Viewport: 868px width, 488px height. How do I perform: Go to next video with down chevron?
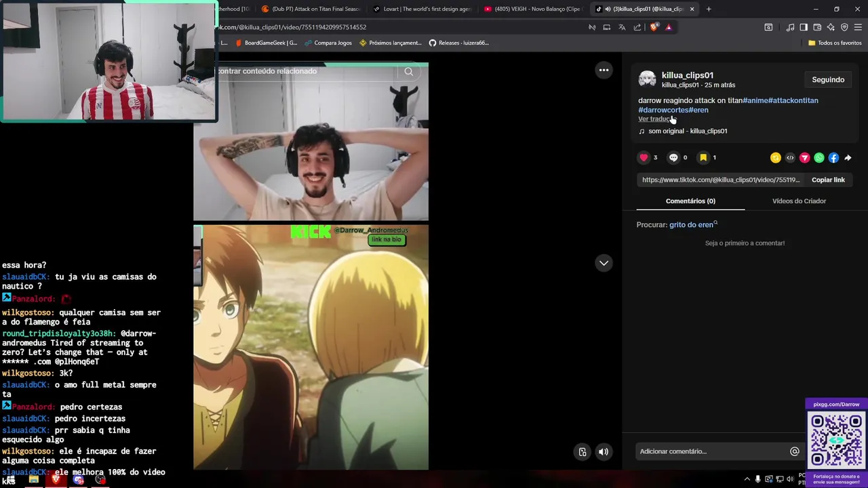pos(604,263)
